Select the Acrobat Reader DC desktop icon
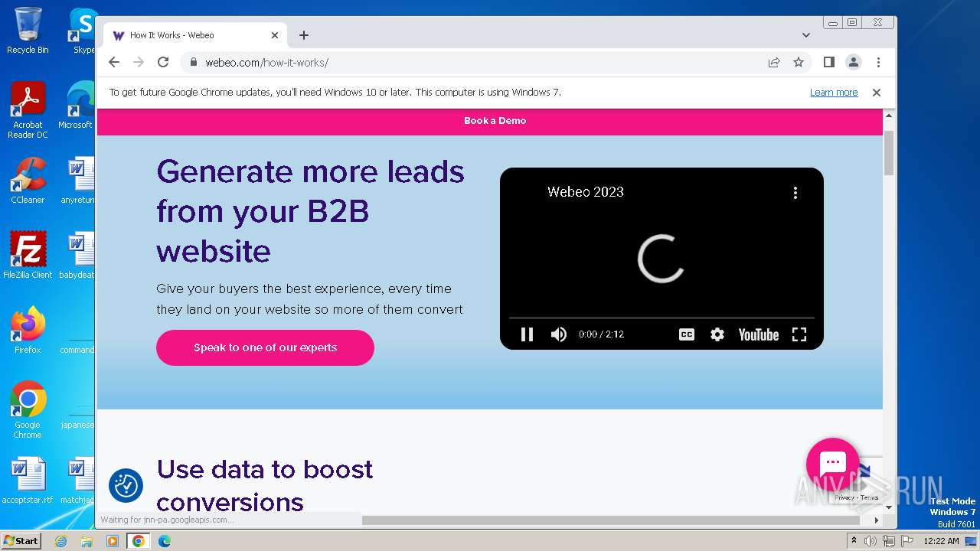The height and width of the screenshot is (551, 980). point(28,110)
